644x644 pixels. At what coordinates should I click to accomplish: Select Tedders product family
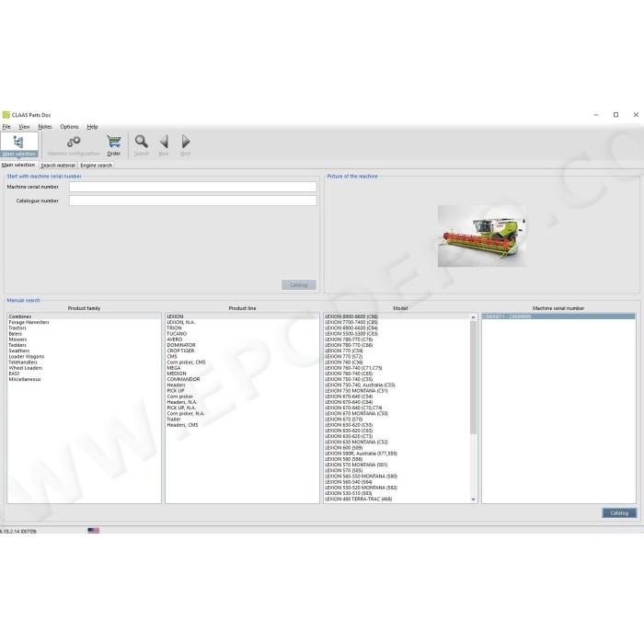(x=84, y=345)
